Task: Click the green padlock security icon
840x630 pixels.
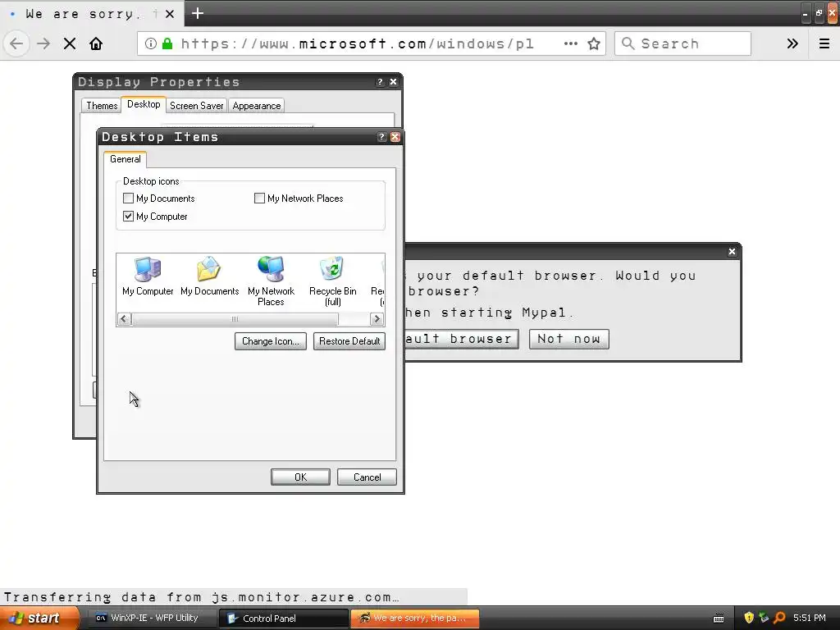Action: (x=167, y=43)
